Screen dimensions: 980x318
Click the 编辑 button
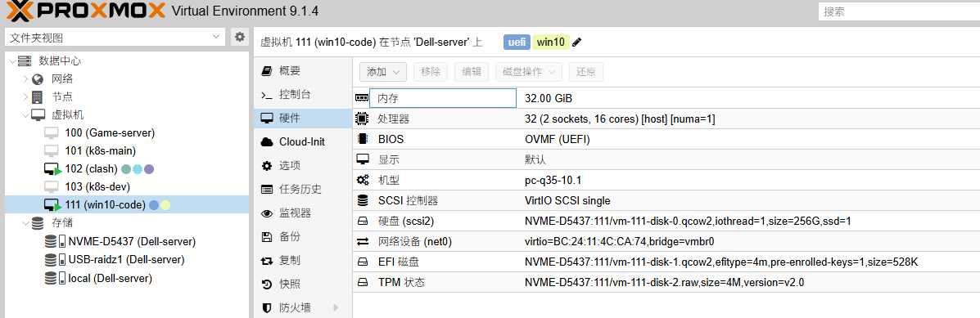coord(472,72)
